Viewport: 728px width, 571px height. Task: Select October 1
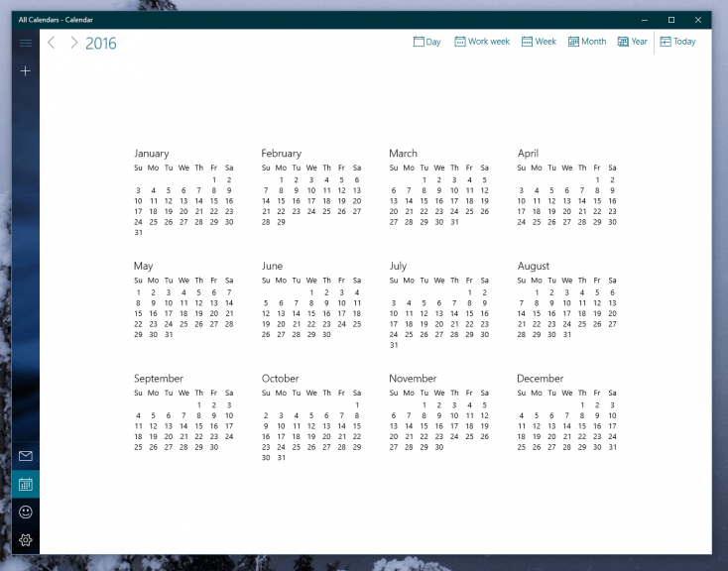(x=357, y=405)
